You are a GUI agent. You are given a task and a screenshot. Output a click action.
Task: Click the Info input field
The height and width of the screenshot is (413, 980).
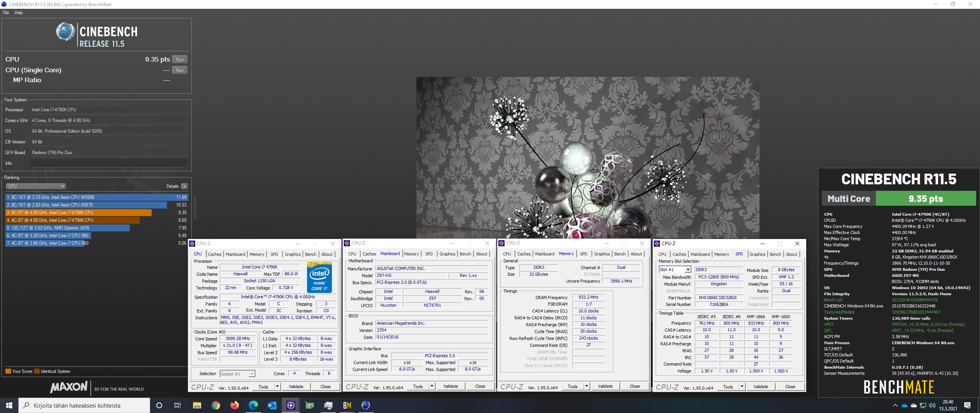tap(109, 163)
